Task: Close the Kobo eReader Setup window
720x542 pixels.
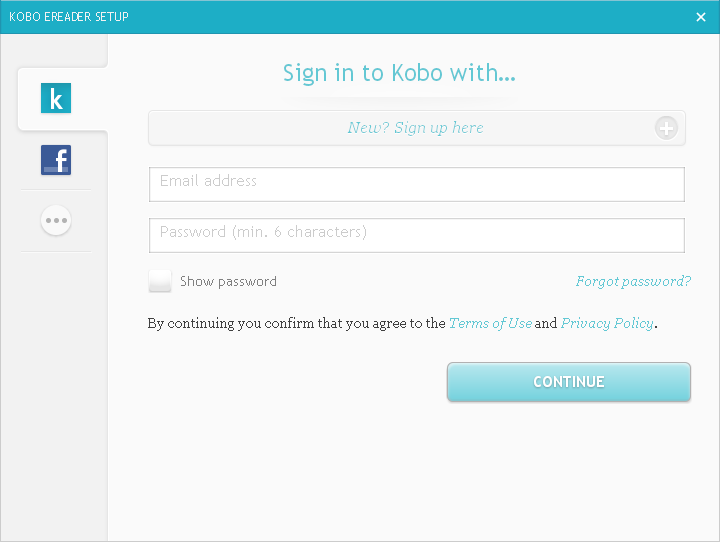Action: tap(701, 17)
